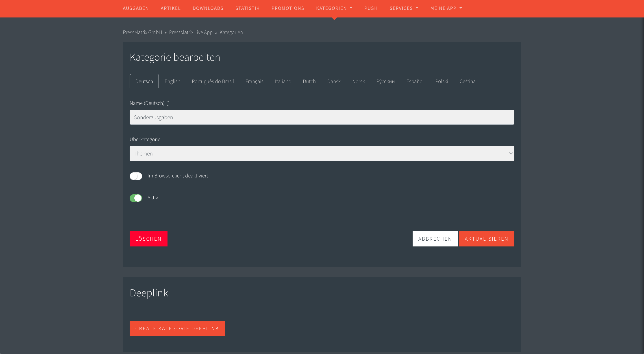
Task: Click the Aktualisieren update button
Action: point(487,239)
